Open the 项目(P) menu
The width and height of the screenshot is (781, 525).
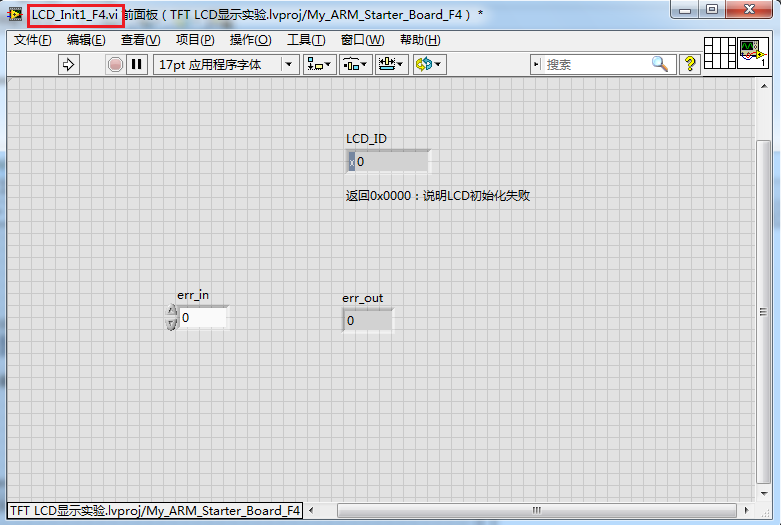pos(195,40)
